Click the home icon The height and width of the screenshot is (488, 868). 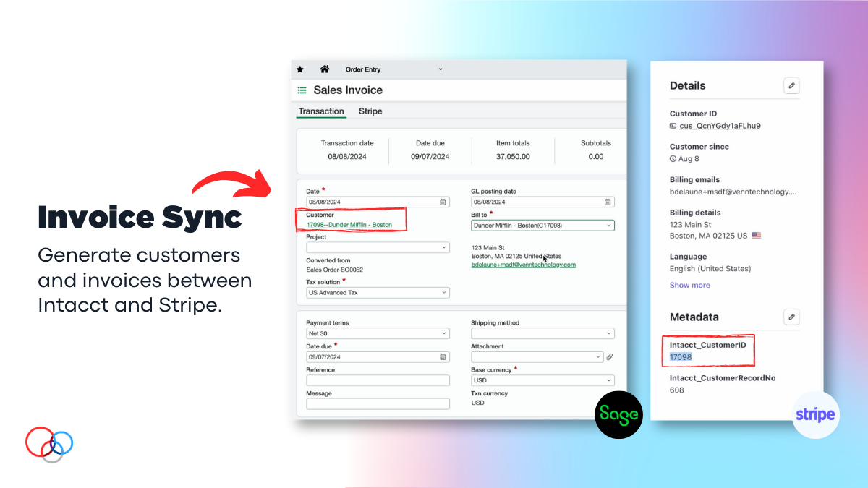(x=325, y=69)
